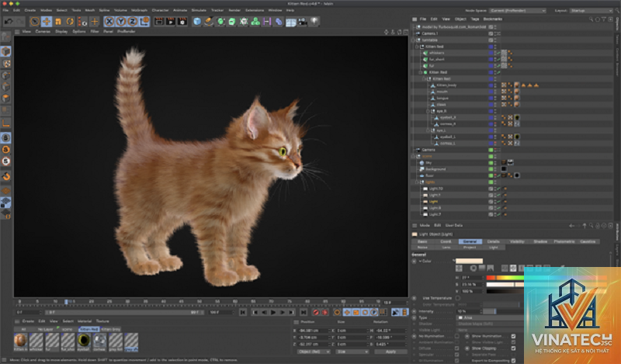Viewport: 621px width, 364px height.
Task: Open the Render menu
Action: 234,10
